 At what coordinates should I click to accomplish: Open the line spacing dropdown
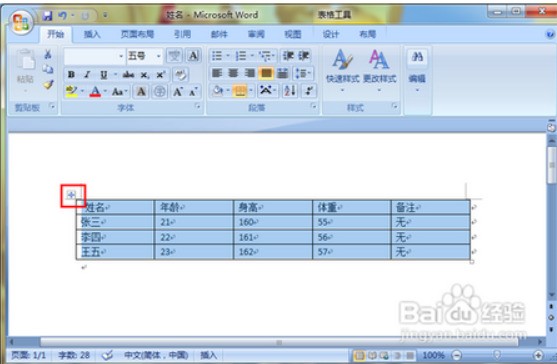click(x=303, y=74)
